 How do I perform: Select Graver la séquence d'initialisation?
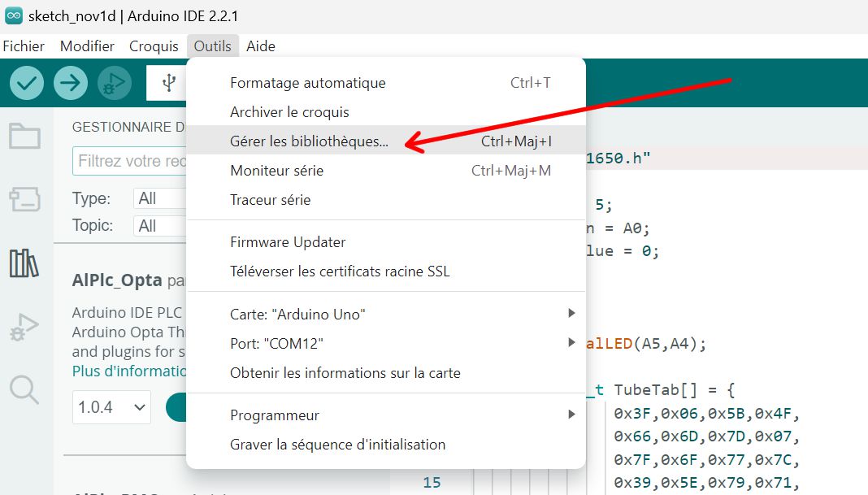coord(386,445)
